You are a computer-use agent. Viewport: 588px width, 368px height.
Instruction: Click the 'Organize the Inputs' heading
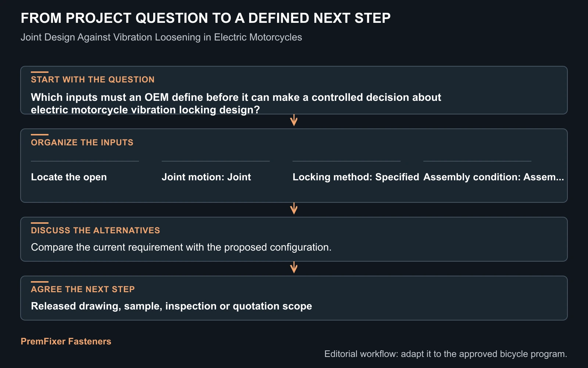tap(82, 142)
